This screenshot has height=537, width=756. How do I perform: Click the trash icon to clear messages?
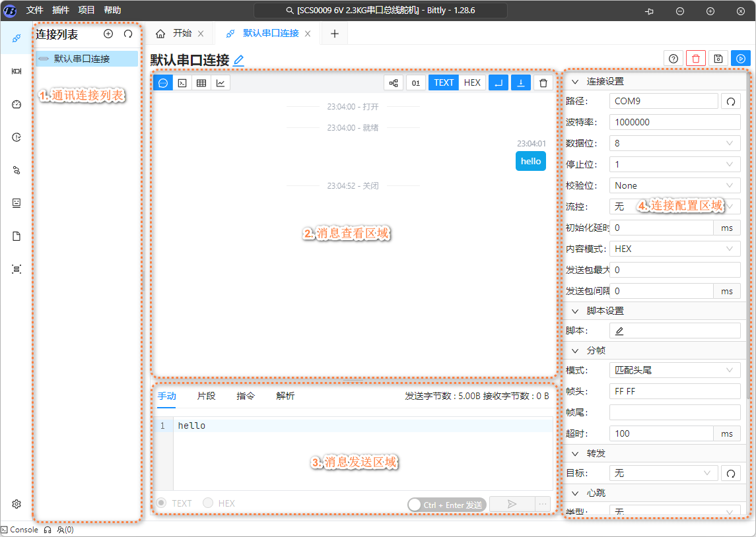(x=543, y=83)
